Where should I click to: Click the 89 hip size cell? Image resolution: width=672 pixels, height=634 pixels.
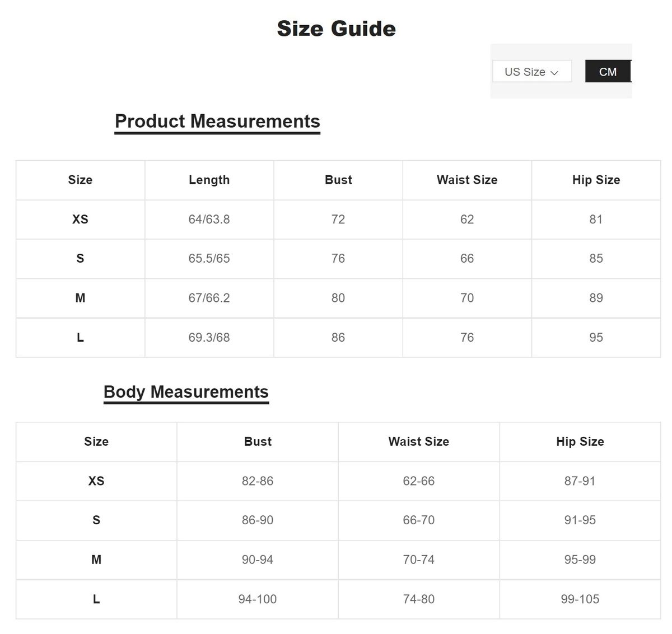tap(596, 298)
